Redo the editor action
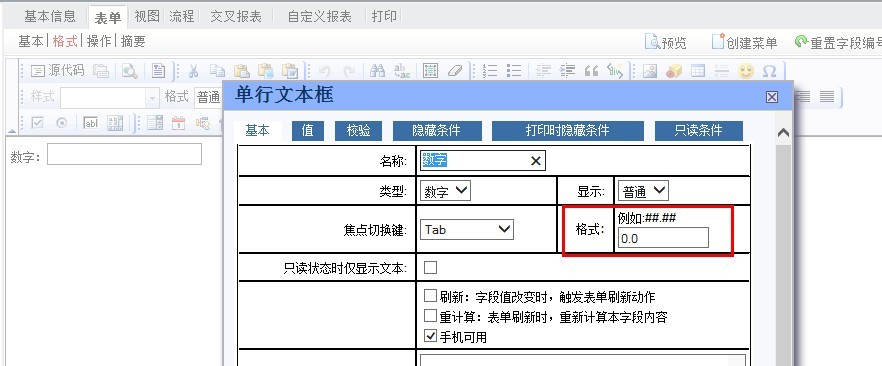882x366 pixels. coord(349,71)
